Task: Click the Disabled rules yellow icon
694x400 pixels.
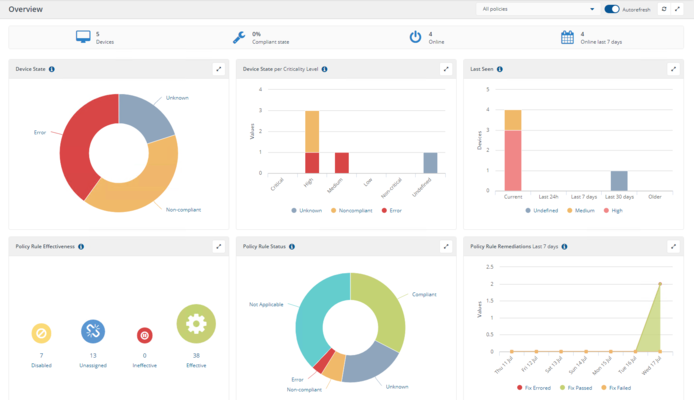Action: pyautogui.click(x=41, y=334)
